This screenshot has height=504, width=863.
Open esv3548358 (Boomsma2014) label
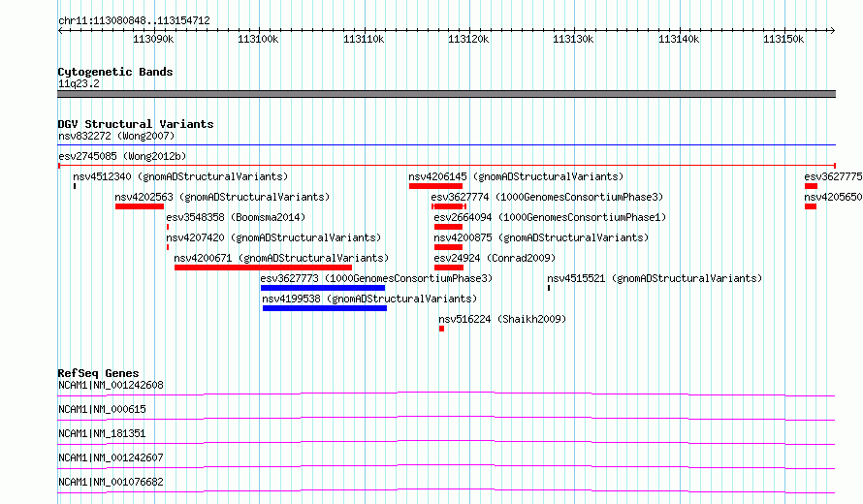coord(236,217)
